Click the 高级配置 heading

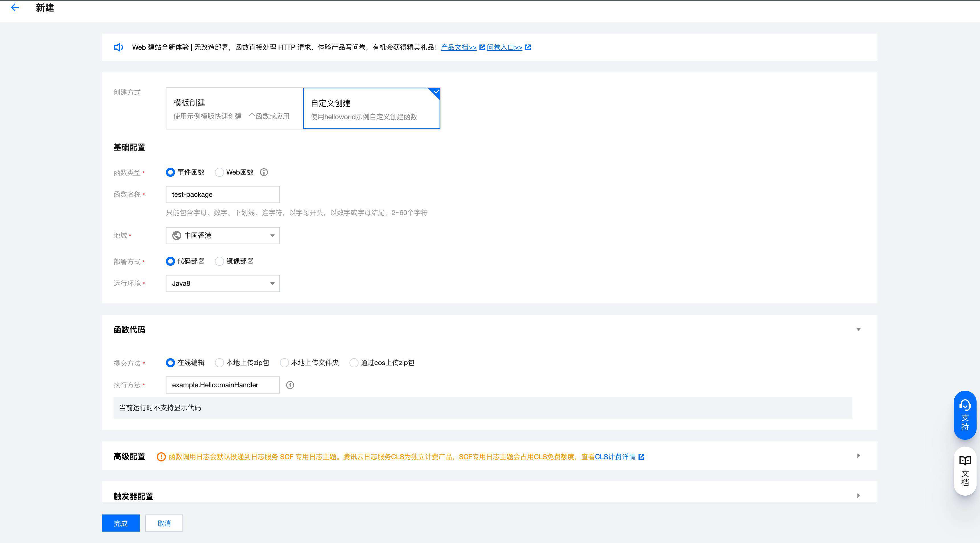[129, 457]
